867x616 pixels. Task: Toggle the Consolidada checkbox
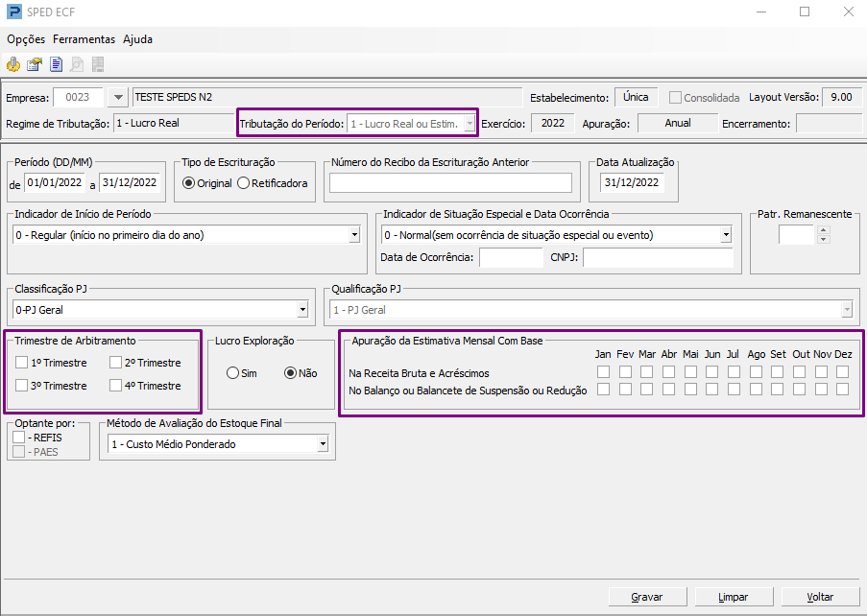[x=675, y=97]
